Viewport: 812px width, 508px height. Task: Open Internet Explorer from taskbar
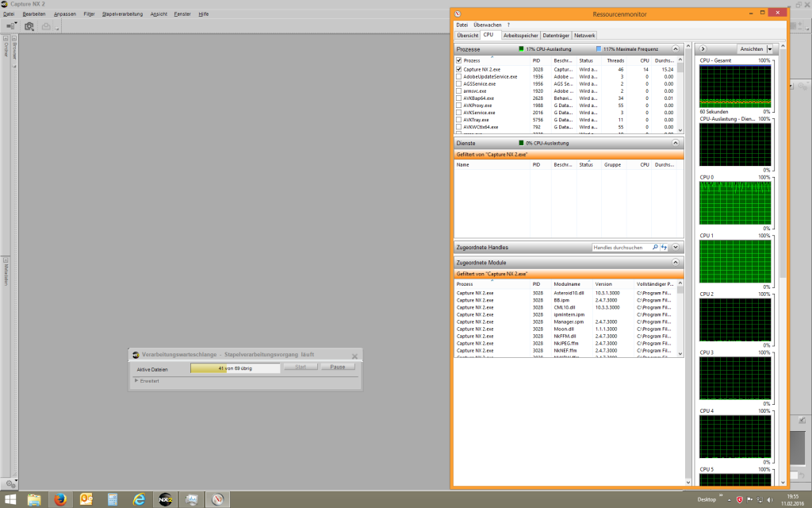click(x=139, y=500)
